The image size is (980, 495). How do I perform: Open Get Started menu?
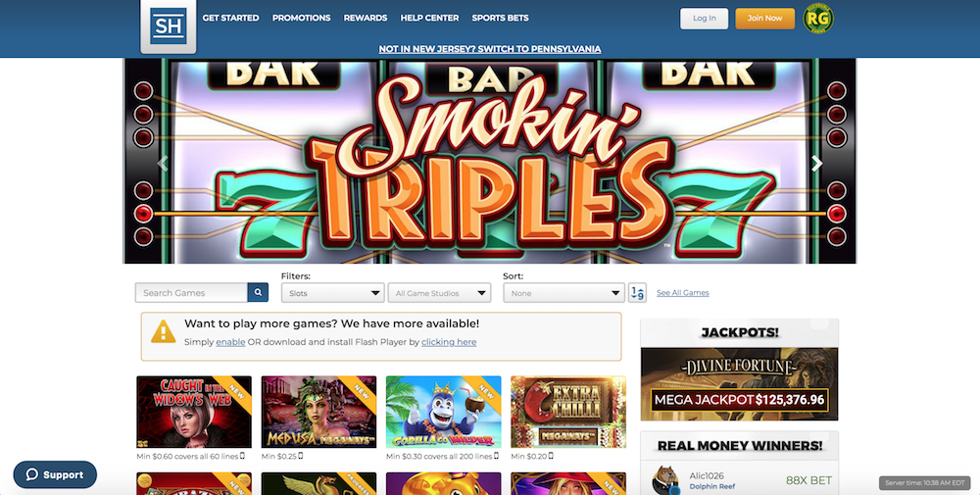pyautogui.click(x=230, y=18)
